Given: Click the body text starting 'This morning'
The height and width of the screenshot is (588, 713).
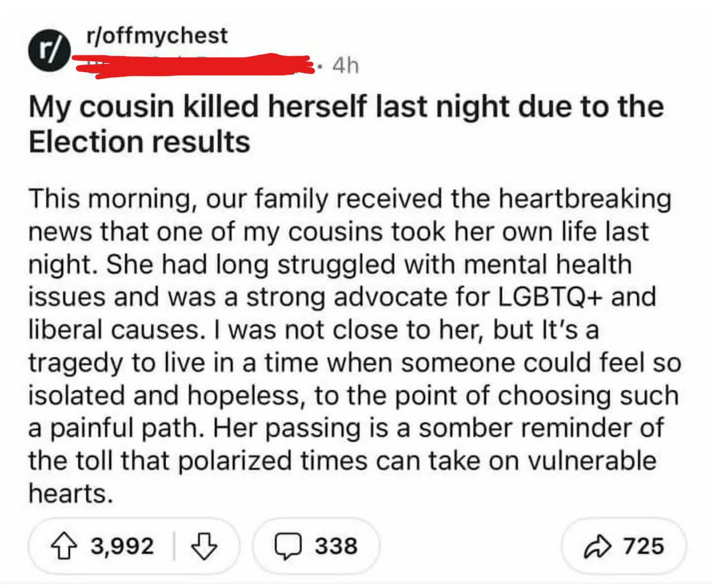Looking at the screenshot, I should 355,346.
